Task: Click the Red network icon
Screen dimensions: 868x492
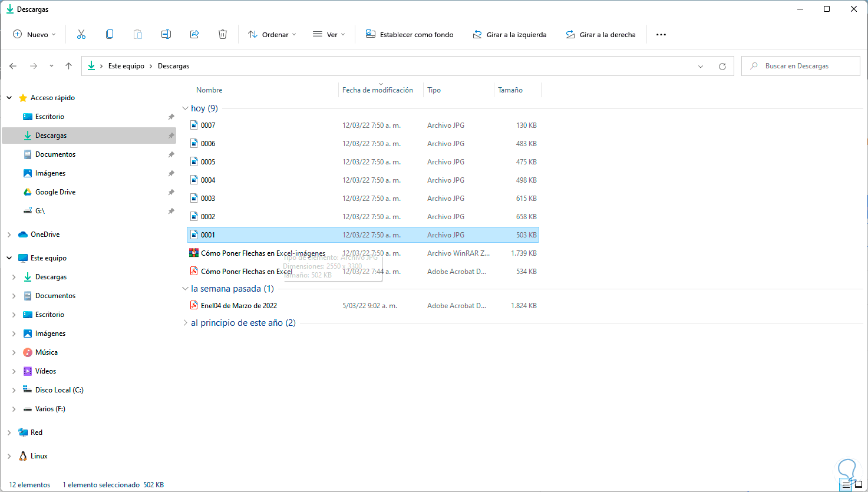Action: [23, 432]
